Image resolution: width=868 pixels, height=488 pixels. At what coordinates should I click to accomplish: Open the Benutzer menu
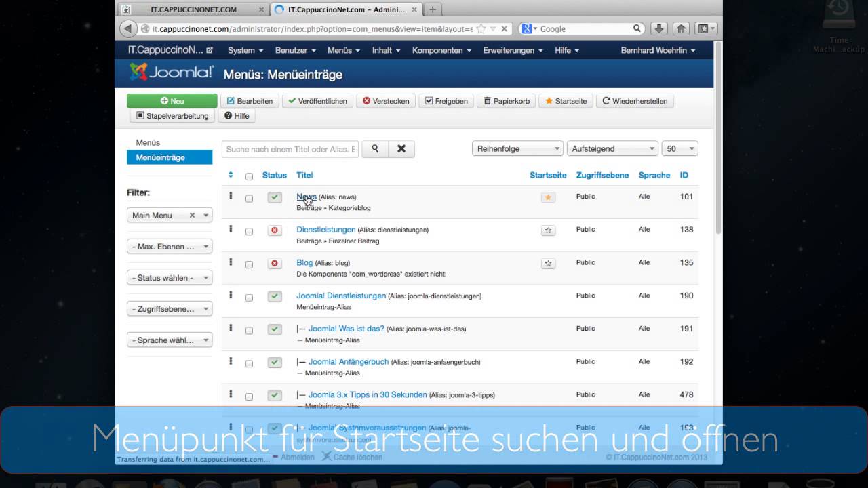[296, 50]
